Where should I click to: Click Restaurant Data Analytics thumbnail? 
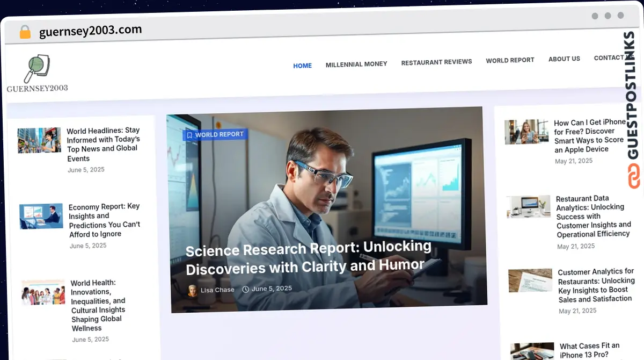click(x=529, y=206)
